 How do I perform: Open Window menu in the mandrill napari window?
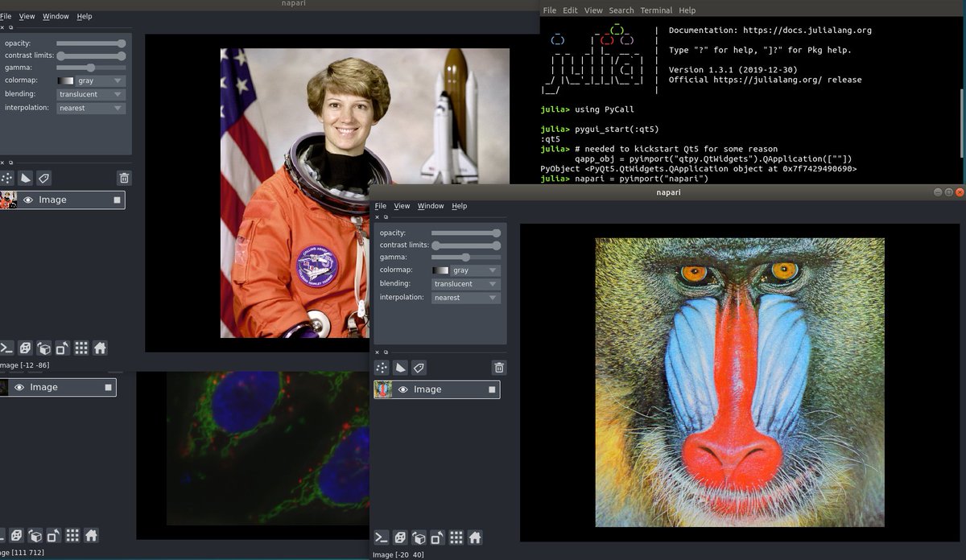[x=431, y=206]
